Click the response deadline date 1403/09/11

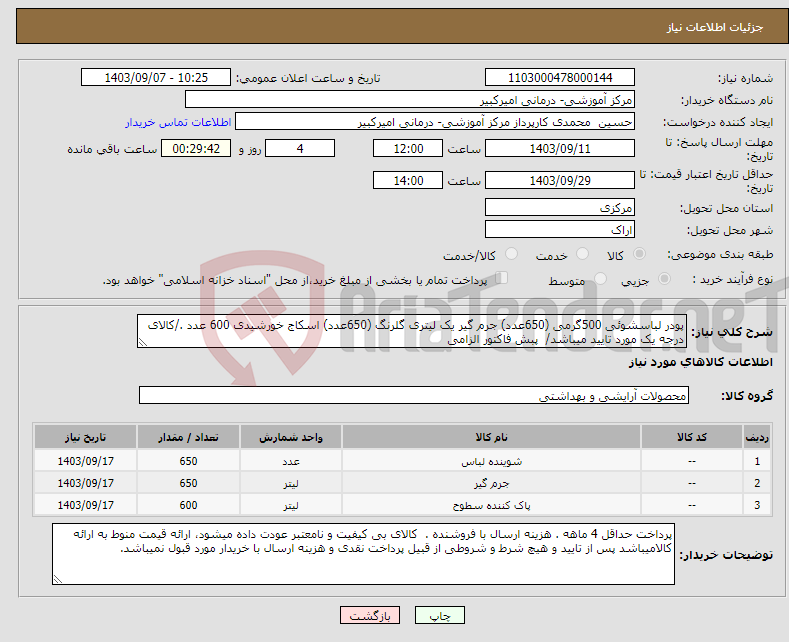[x=560, y=148]
